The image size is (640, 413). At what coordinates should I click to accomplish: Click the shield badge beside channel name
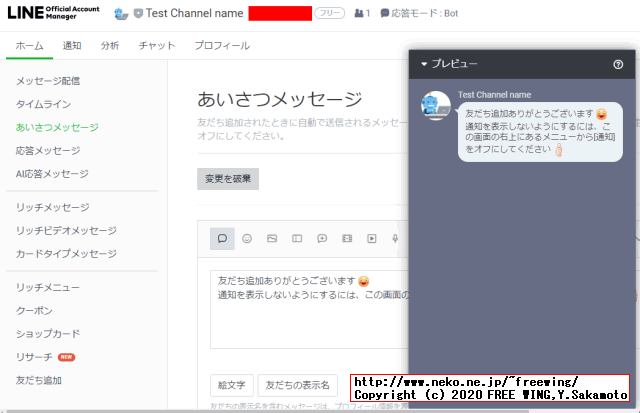(x=138, y=13)
